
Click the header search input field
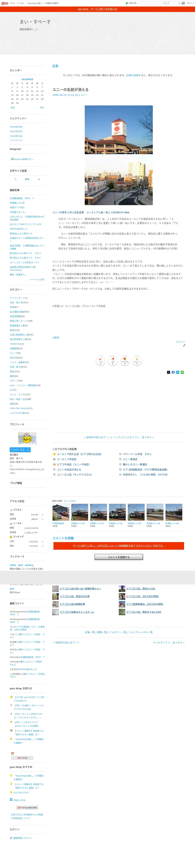tap(151, 3)
